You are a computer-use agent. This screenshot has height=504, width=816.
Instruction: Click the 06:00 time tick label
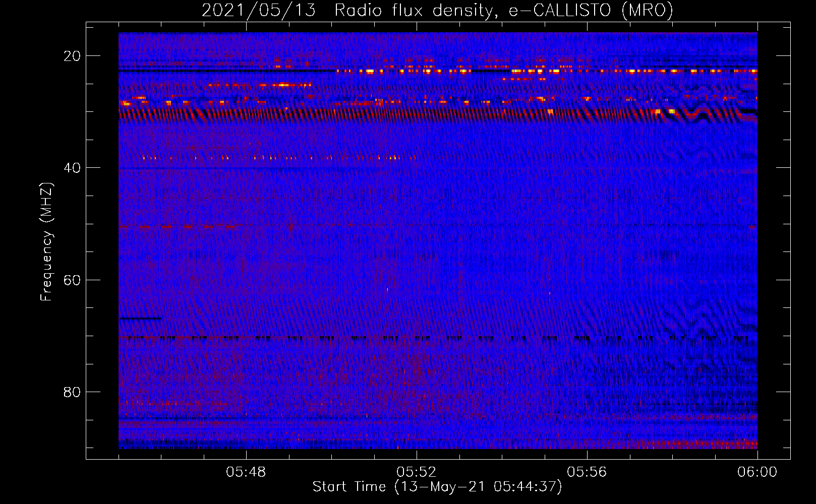pyautogui.click(x=757, y=472)
